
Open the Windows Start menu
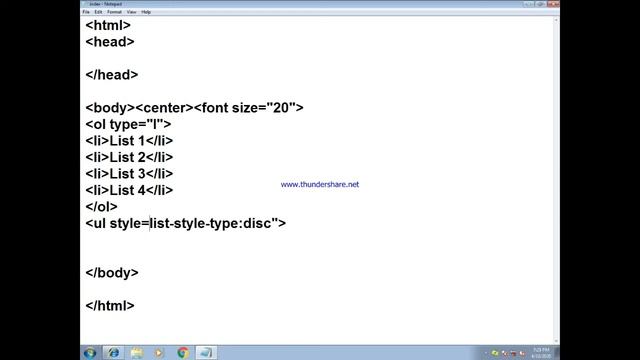click(x=90, y=352)
